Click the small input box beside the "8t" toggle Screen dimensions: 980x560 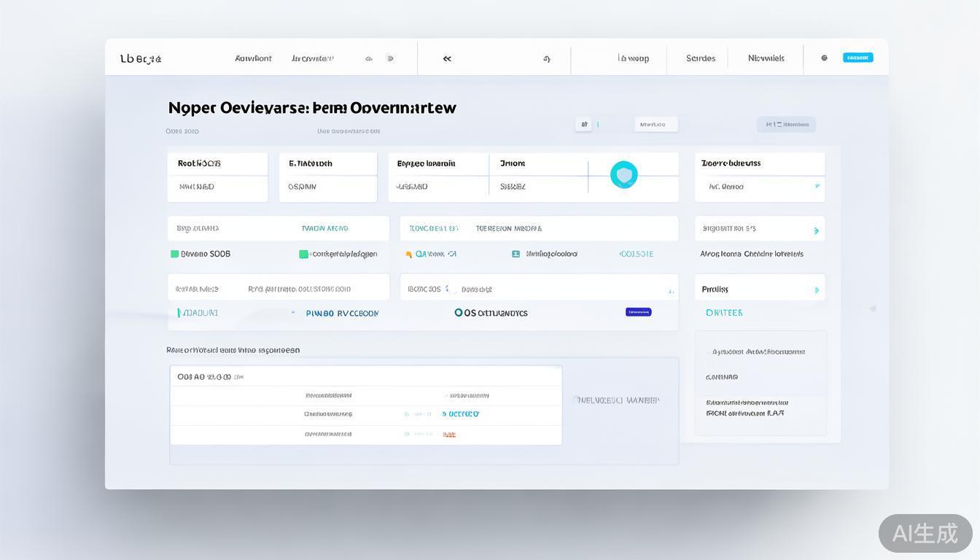click(x=656, y=125)
